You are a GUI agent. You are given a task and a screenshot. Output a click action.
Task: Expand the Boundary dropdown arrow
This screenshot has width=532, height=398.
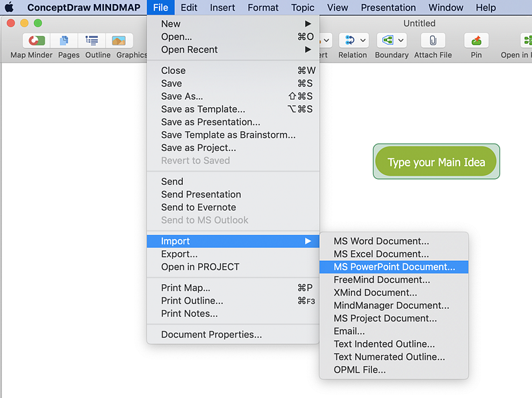point(401,41)
